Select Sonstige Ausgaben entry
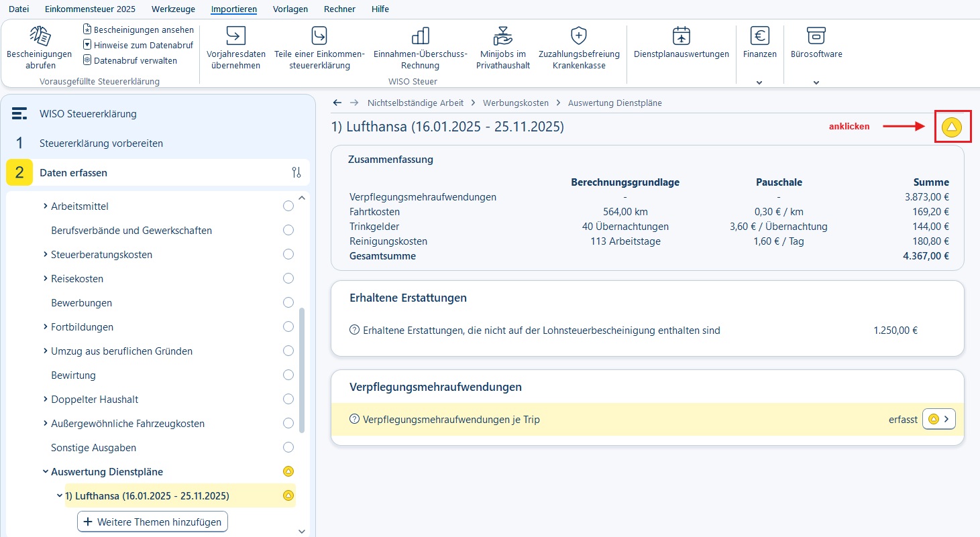This screenshot has width=980, height=537. [94, 447]
